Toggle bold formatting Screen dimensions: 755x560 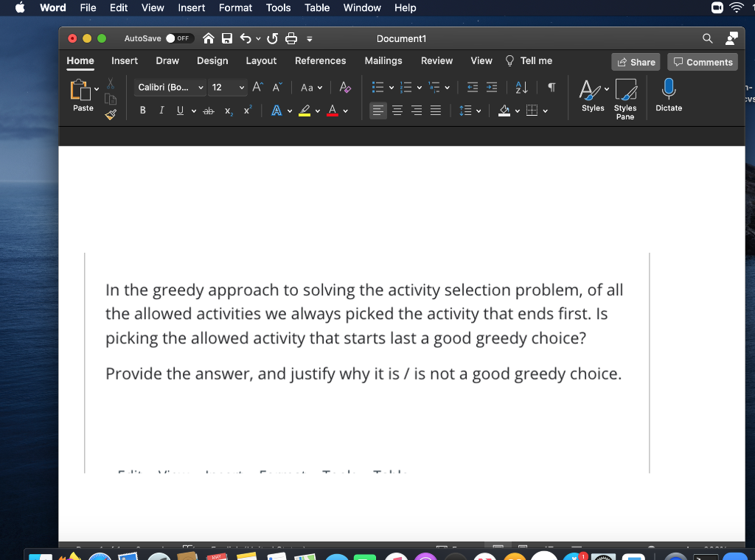coord(142,110)
